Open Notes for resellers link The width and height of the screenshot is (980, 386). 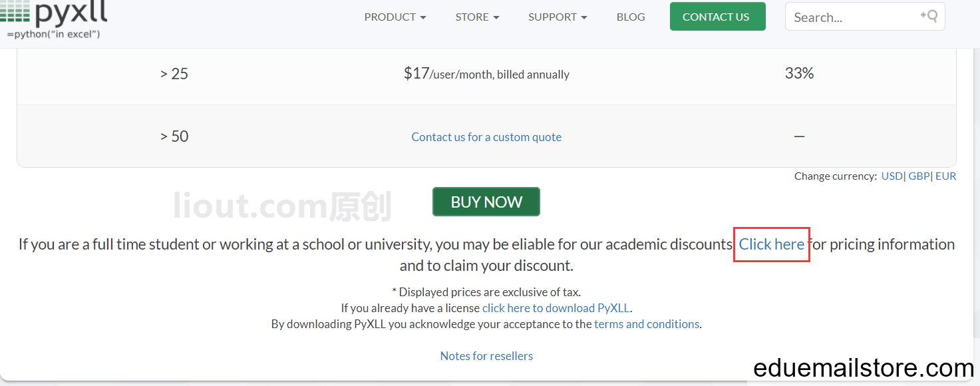click(486, 356)
